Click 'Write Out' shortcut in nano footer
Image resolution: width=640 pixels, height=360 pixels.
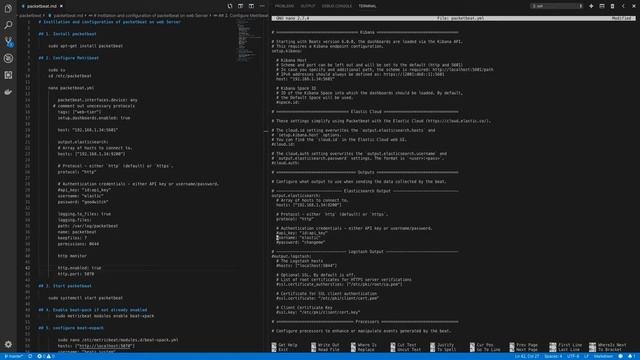[x=324, y=345]
